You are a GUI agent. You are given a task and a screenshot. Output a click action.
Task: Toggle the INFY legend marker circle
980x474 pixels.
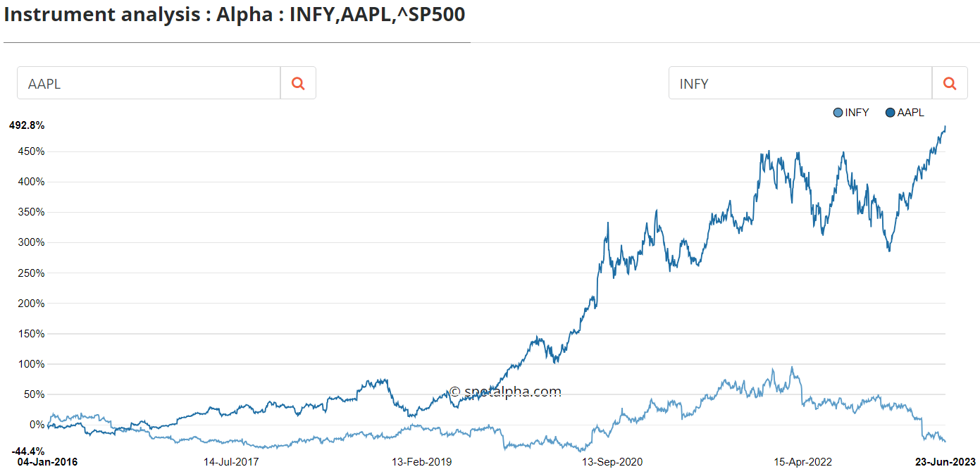coord(838,113)
